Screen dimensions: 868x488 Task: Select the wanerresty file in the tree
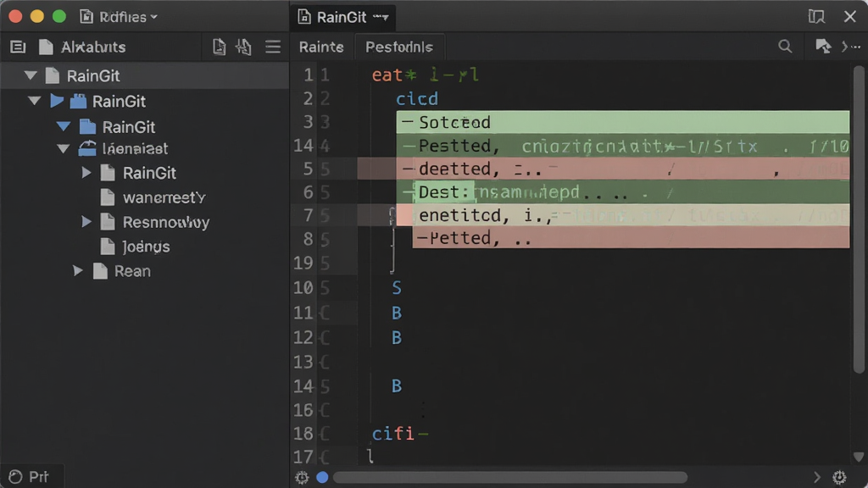pyautogui.click(x=164, y=197)
